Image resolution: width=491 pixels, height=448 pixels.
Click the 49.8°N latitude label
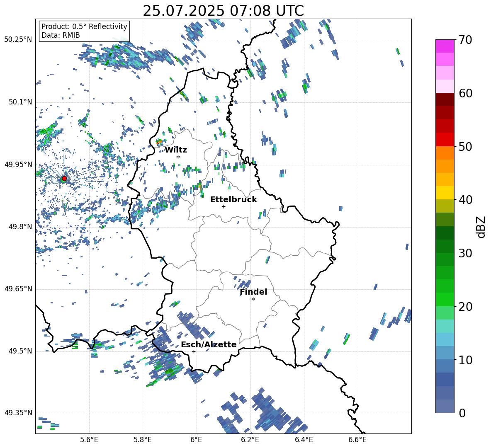[21, 227]
